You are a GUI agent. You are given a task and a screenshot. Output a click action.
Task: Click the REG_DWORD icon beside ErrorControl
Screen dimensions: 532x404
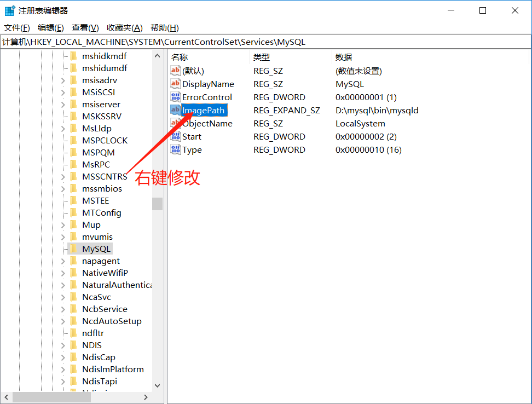pos(175,97)
